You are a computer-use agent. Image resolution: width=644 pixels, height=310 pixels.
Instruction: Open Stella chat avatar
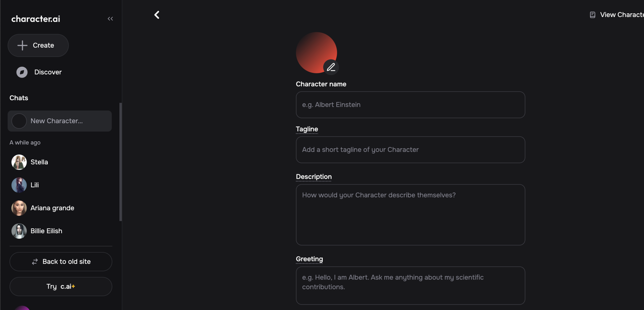19,162
